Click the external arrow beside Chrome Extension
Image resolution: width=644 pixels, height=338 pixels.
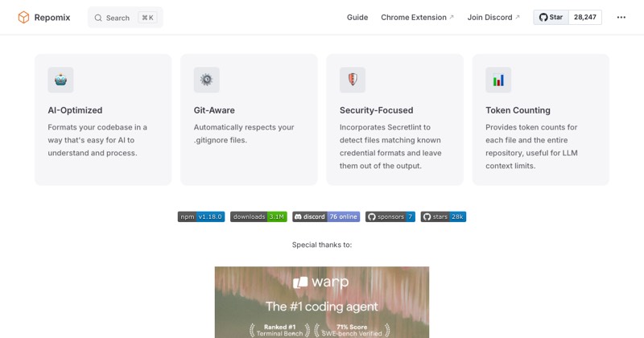(x=452, y=17)
